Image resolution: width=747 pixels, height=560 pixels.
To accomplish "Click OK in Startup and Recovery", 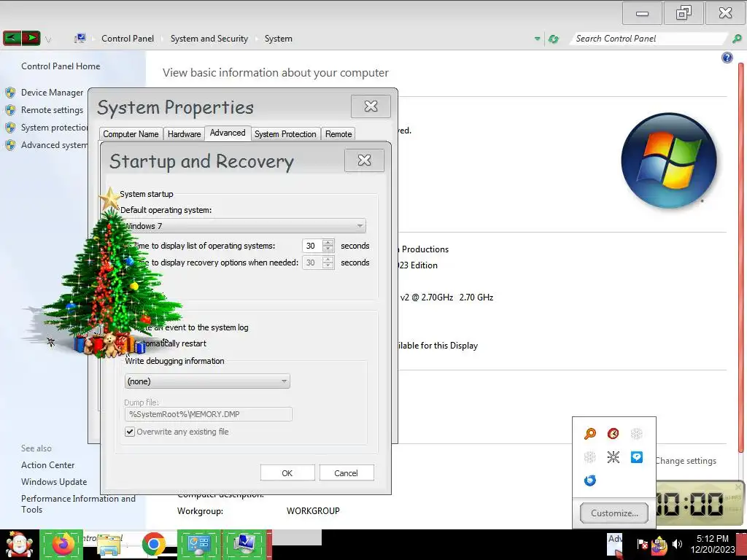I will click(287, 472).
